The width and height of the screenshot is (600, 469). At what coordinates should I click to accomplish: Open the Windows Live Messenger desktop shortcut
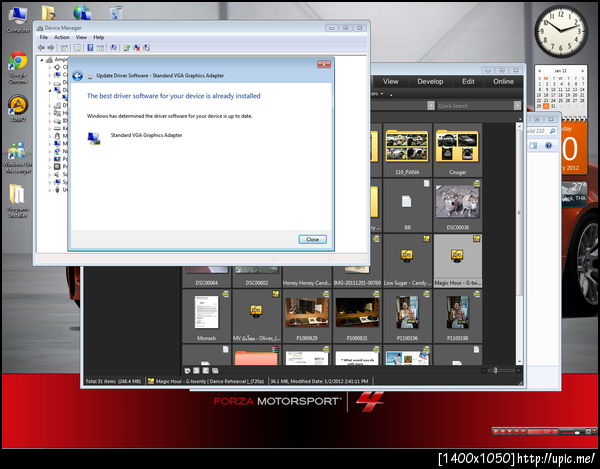coord(18,158)
